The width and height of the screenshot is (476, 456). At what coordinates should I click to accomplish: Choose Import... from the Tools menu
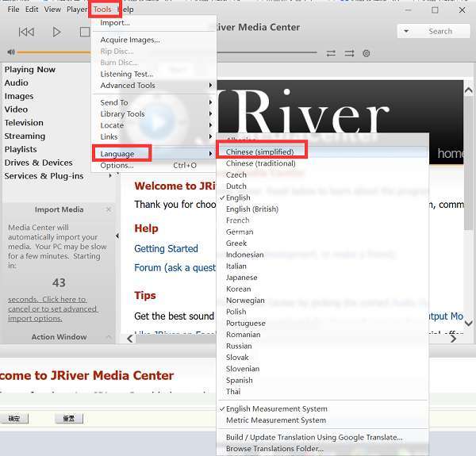[154, 23]
